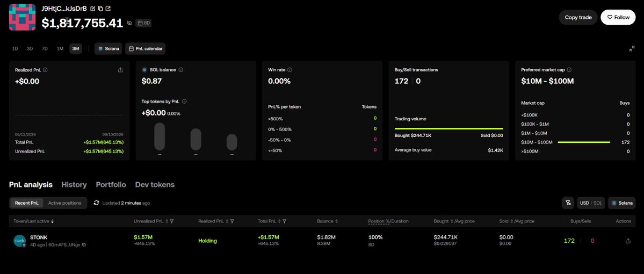This screenshot has height=274, width=644.
Task: Select the 7D time range
Action: [45, 48]
